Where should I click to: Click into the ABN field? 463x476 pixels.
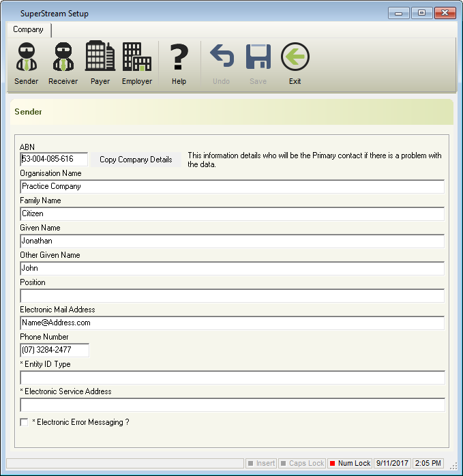tap(54, 159)
